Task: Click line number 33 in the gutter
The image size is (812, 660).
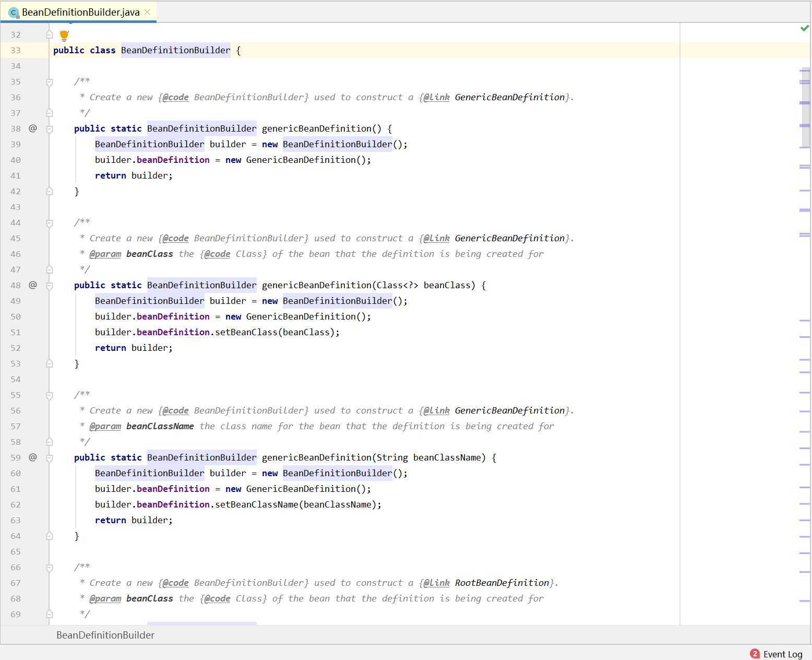Action: [16, 50]
